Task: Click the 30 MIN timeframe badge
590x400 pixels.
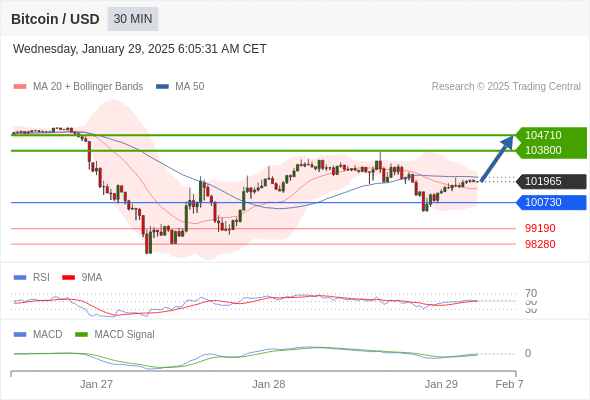Action: [133, 19]
